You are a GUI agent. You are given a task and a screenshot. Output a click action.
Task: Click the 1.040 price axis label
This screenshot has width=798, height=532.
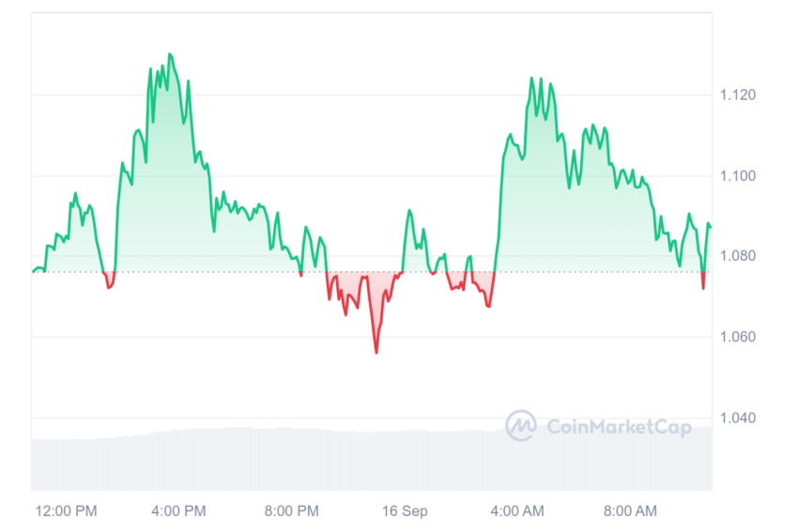pos(737,418)
